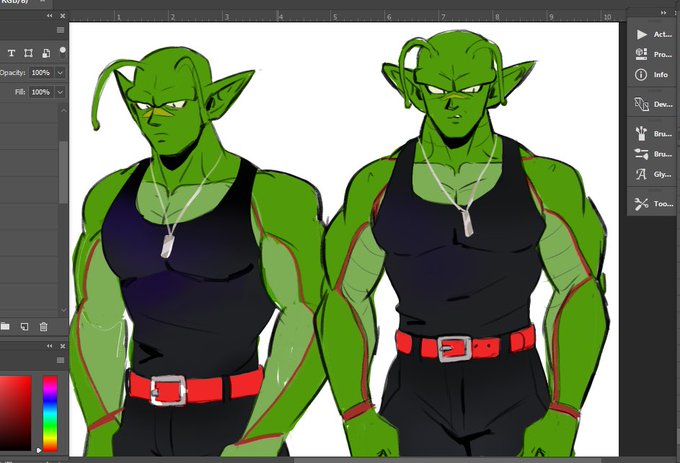The width and height of the screenshot is (680, 463).
Task: Open the Actions panel play icon
Action: [x=641, y=34]
